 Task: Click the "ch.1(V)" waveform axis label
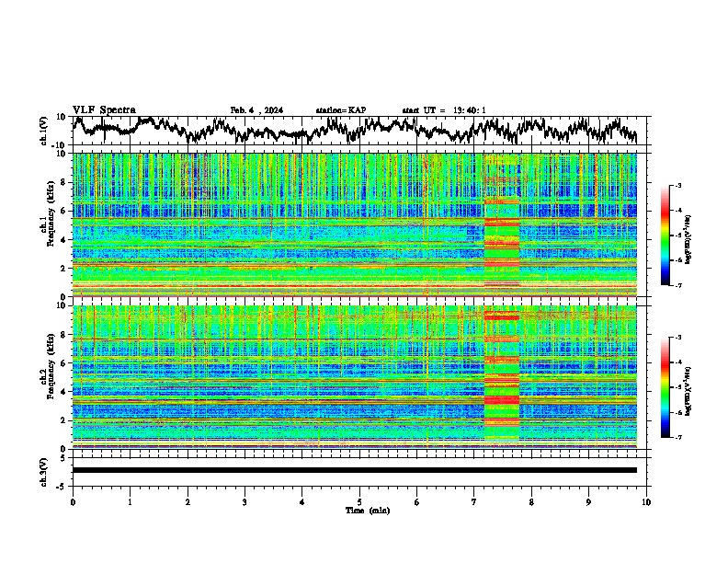(44, 131)
